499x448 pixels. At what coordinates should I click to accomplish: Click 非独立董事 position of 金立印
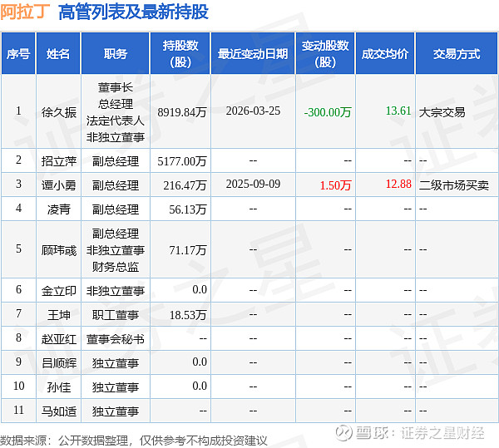pyautogui.click(x=116, y=291)
